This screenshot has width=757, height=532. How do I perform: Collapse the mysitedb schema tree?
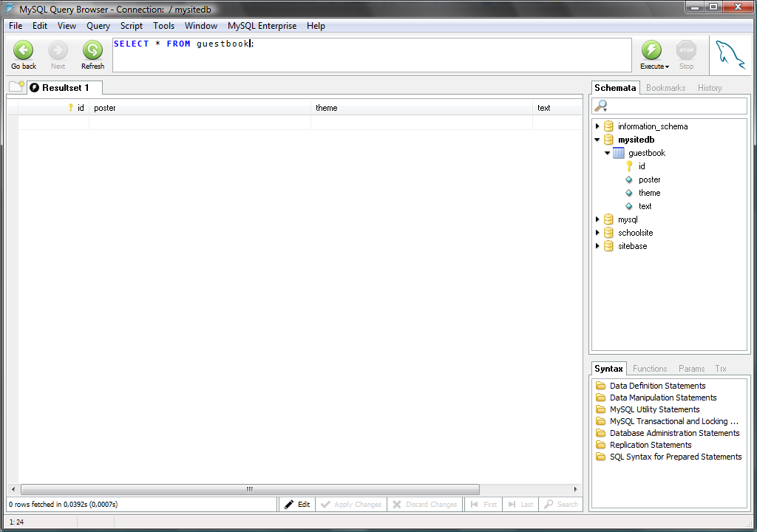pos(598,140)
